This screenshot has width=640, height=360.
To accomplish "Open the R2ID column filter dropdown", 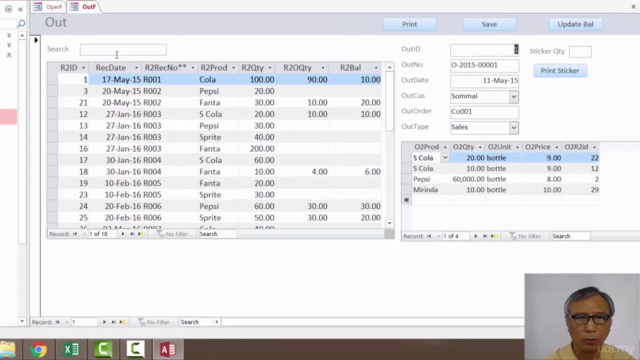I will (83, 68).
